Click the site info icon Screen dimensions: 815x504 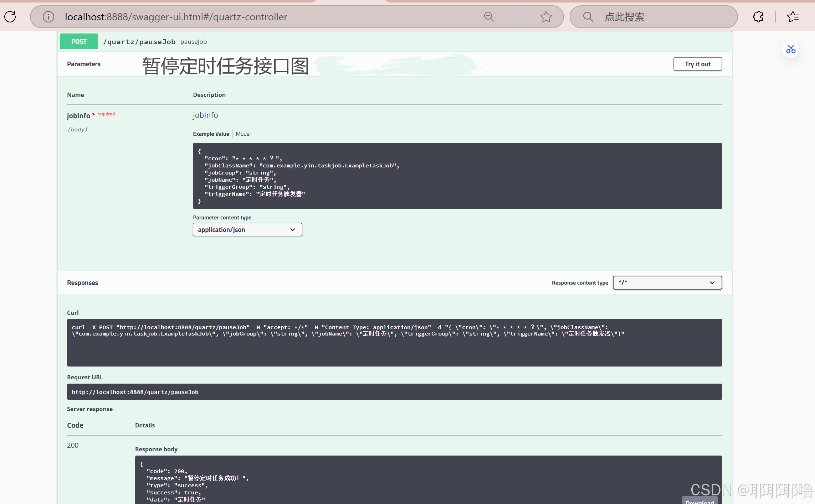point(48,17)
